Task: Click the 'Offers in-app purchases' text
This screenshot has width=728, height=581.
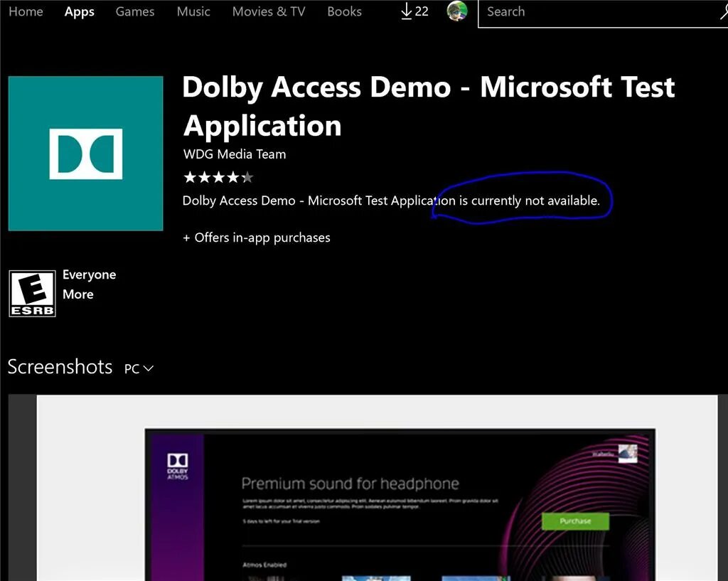Action: (x=256, y=238)
